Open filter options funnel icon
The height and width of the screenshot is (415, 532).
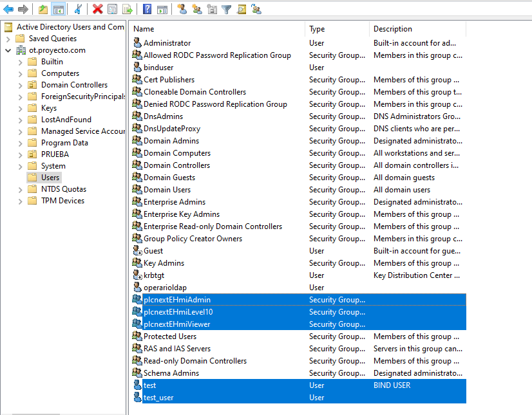226,10
